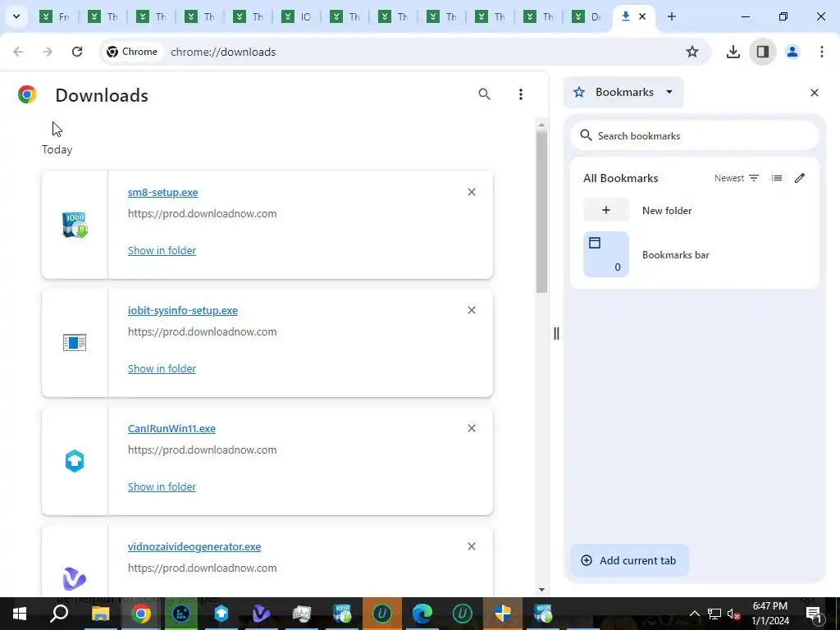Screen dimensions: 840x630
Task: Grab the side panel resize handle
Action: (x=556, y=333)
